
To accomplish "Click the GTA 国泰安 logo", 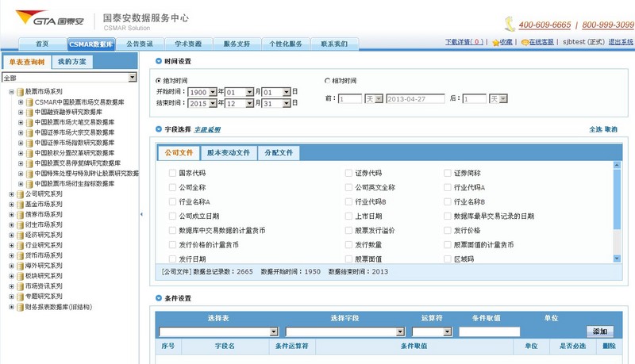I will click(x=50, y=18).
